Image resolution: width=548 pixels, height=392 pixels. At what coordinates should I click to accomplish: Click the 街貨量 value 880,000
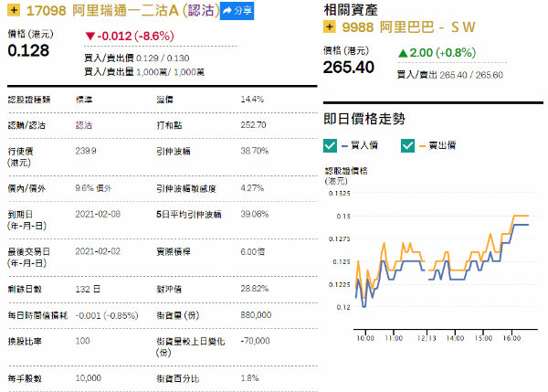[x=256, y=314]
